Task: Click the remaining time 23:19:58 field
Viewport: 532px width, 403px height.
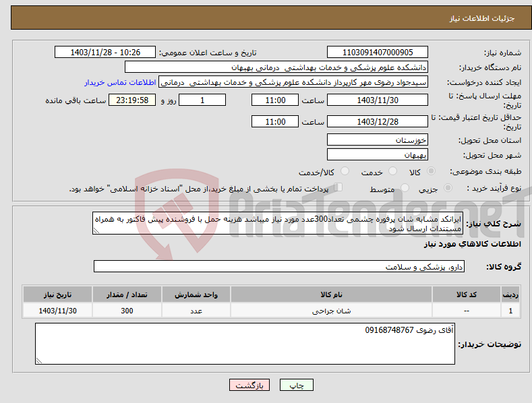Action: (132, 100)
